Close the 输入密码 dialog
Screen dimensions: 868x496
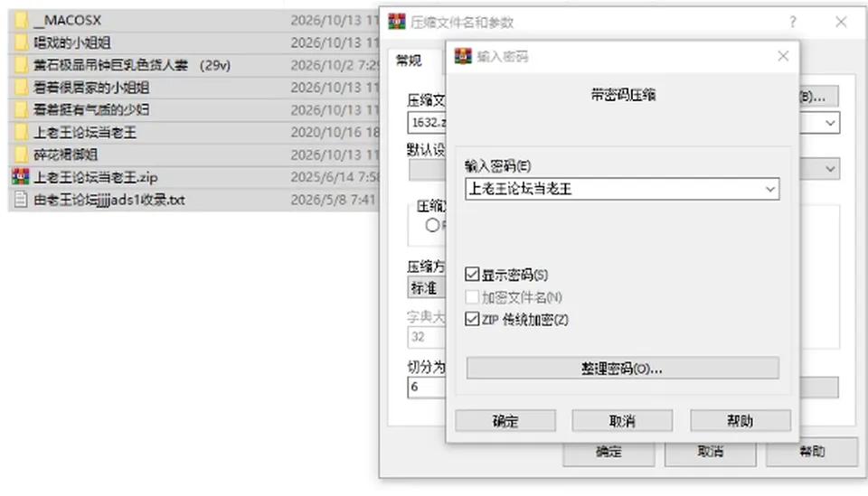tap(783, 56)
